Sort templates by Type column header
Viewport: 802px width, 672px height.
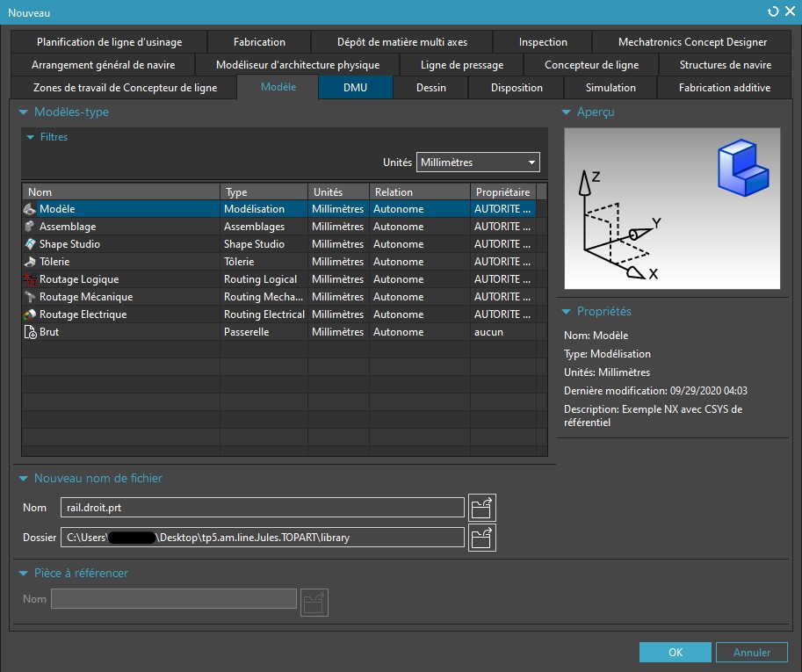tap(264, 191)
